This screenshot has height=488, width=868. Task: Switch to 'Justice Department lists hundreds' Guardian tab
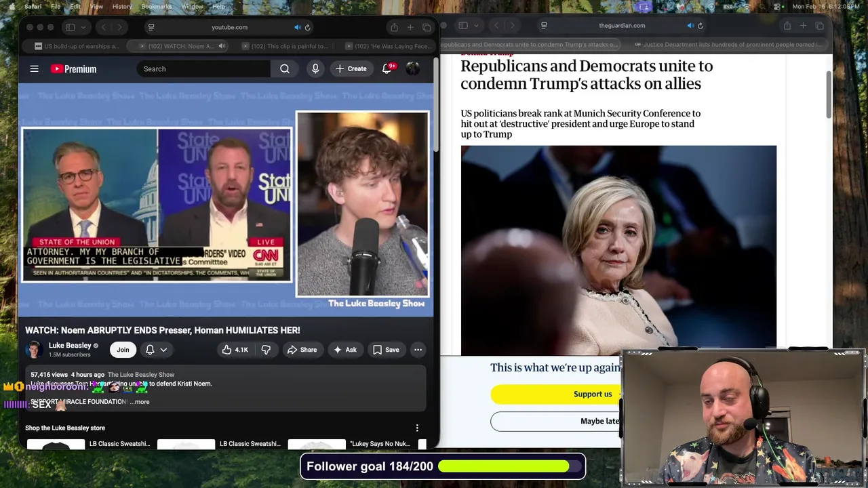(x=730, y=45)
